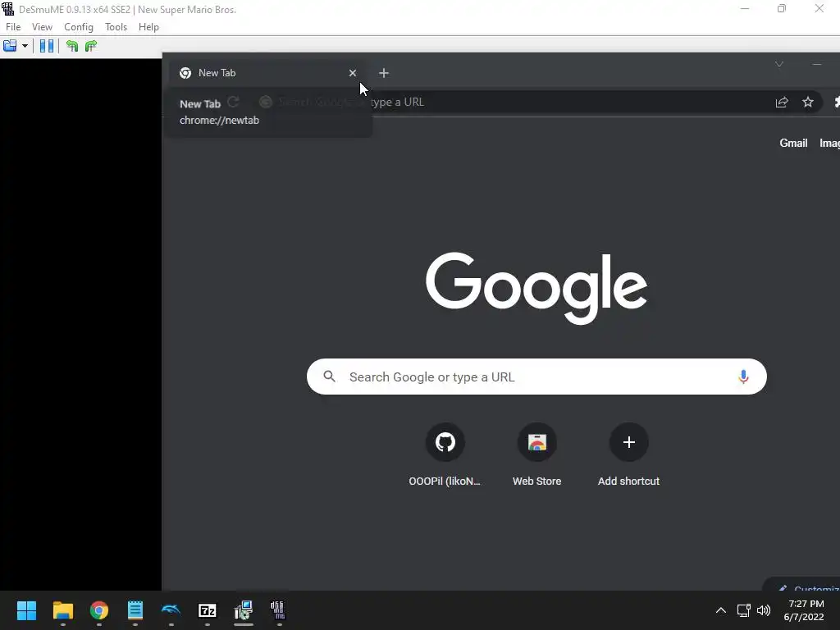This screenshot has height=630, width=840.
Task: Switch to Chrome from the taskbar
Action: (x=99, y=610)
